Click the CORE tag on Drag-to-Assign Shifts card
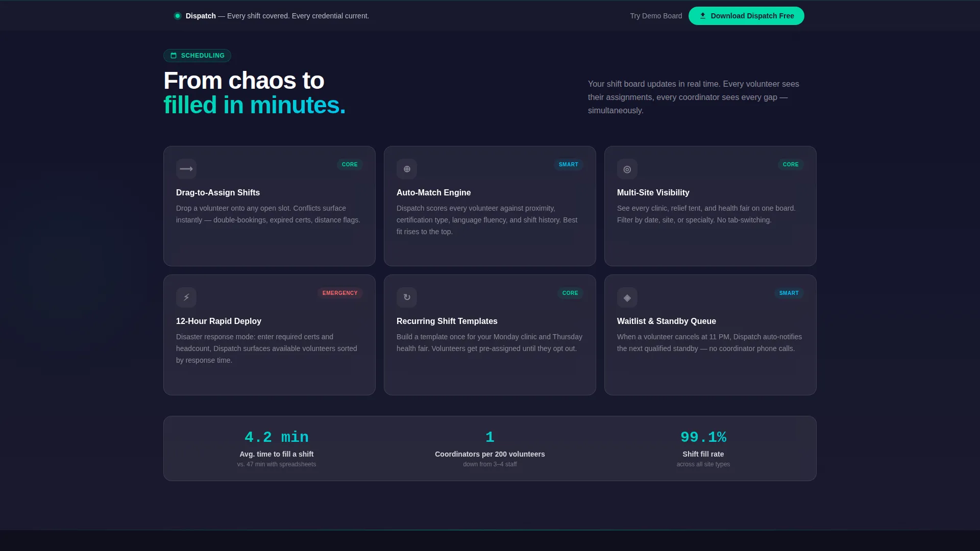Screen dimensions: 980x551 point(350,164)
